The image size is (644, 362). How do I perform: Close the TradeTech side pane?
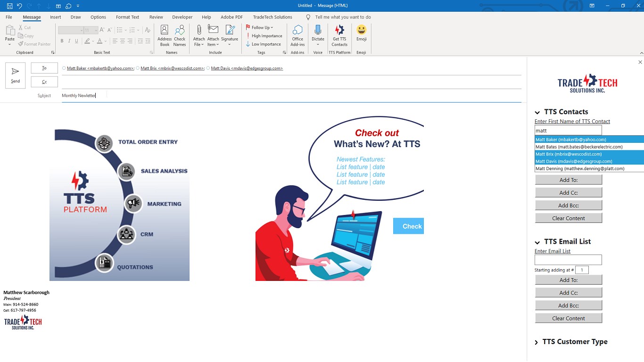[x=640, y=62]
